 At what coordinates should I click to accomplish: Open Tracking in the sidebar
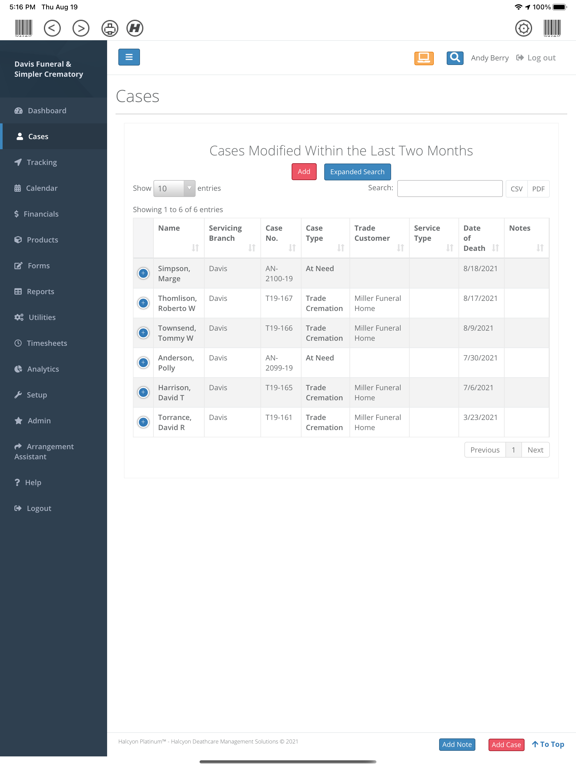(x=53, y=162)
